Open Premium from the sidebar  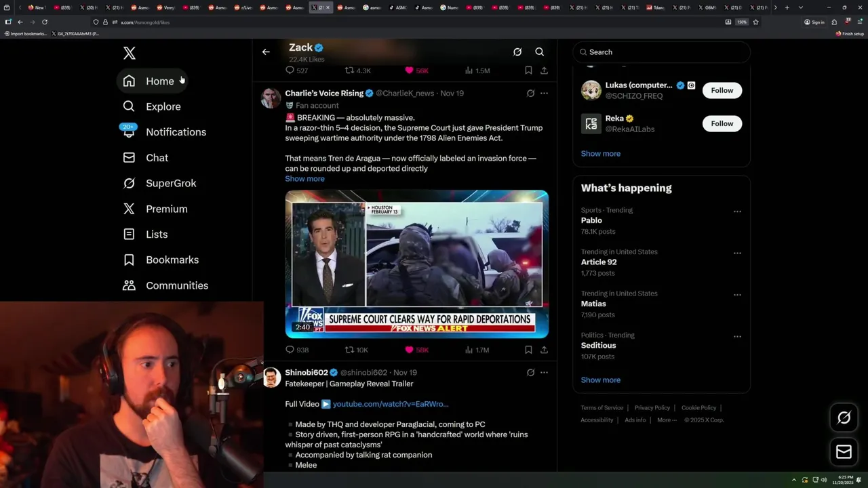point(155,209)
